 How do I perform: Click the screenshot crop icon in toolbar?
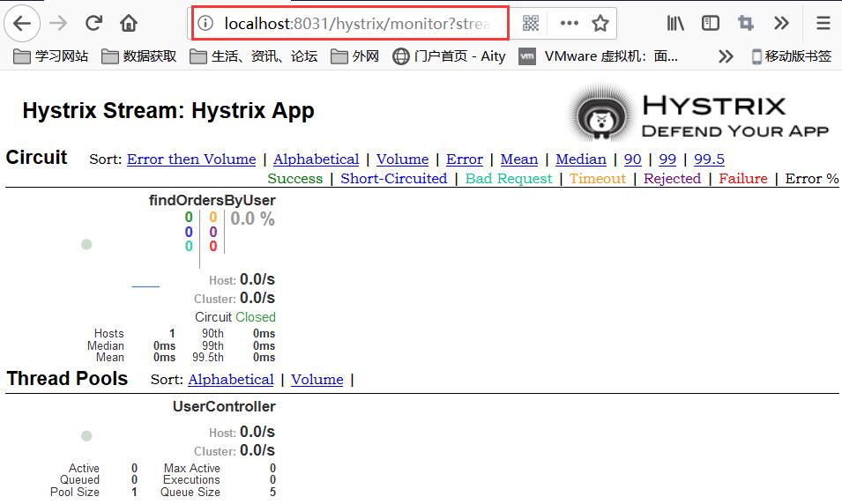point(745,23)
